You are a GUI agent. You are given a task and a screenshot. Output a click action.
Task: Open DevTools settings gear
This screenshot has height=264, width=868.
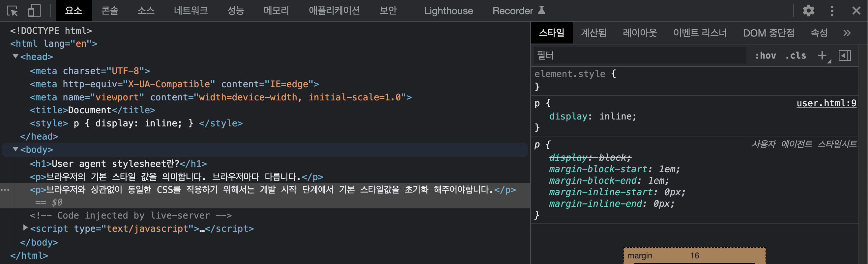808,11
